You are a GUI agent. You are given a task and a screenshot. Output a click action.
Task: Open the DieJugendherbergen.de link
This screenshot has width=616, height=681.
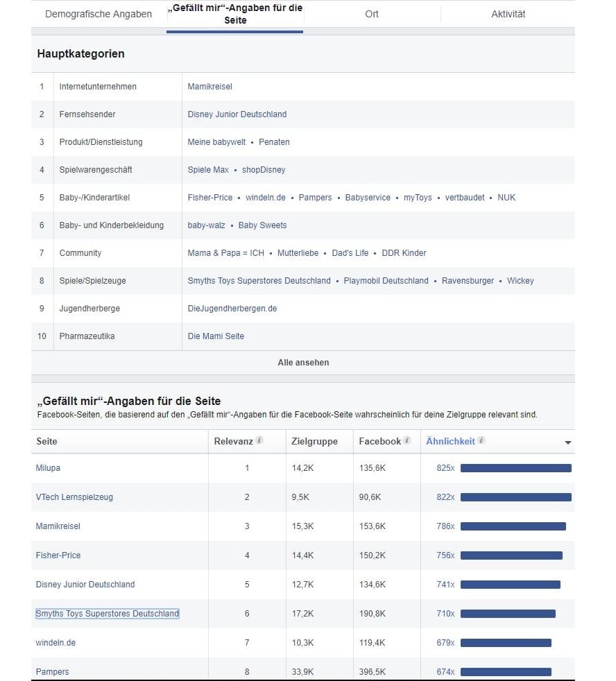pos(232,309)
